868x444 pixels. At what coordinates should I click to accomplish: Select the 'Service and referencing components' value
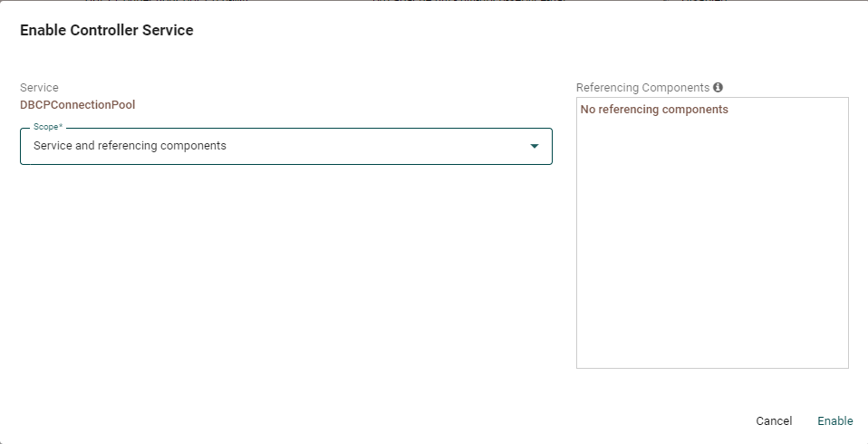pyautogui.click(x=130, y=146)
